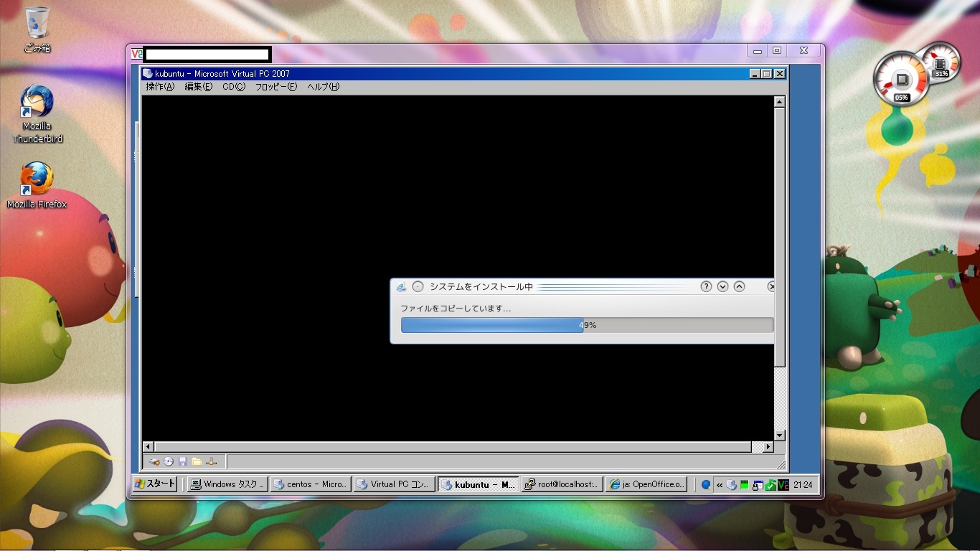Open the フロッピー(F) menu
Image resolution: width=980 pixels, height=551 pixels.
point(276,87)
